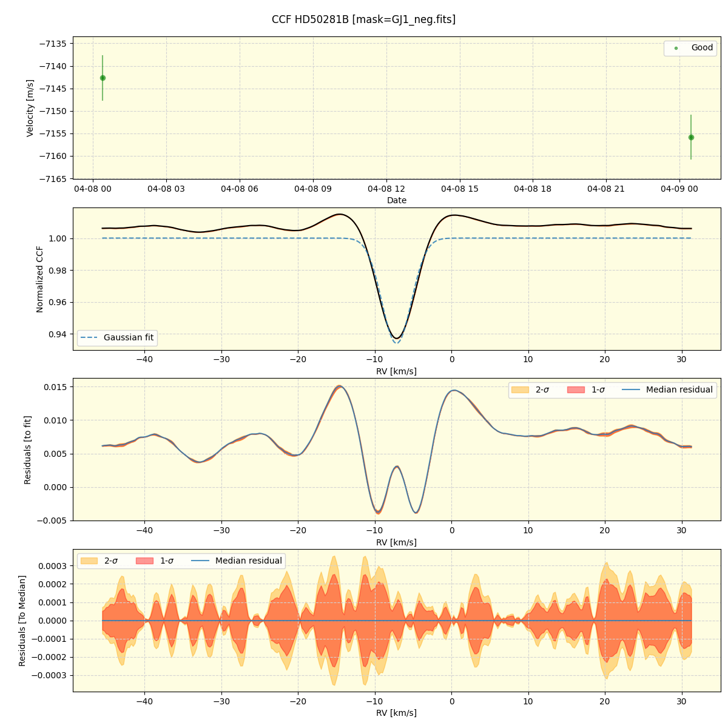
Task: Select the first velocity data point near -7142
Action: 103,78
